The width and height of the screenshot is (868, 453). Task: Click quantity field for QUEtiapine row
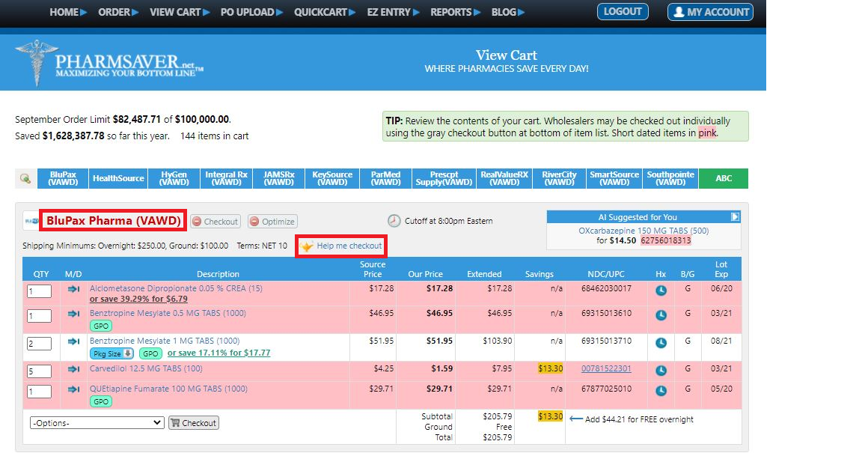[x=40, y=392]
